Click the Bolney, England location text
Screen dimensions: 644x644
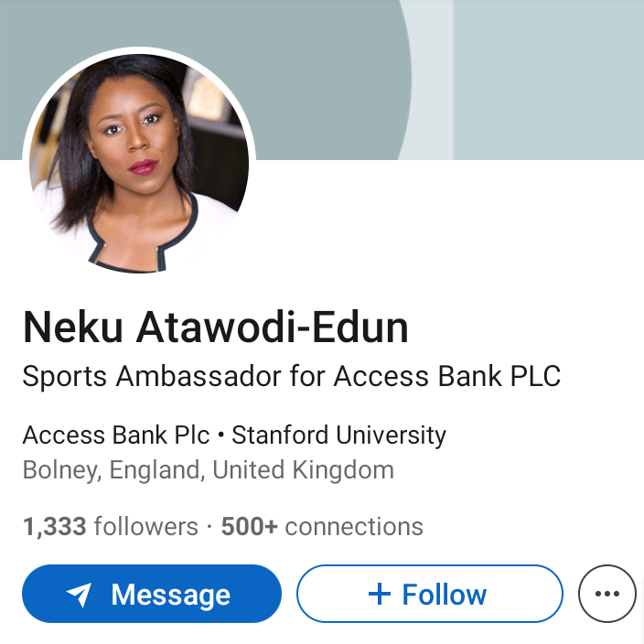coord(113,470)
